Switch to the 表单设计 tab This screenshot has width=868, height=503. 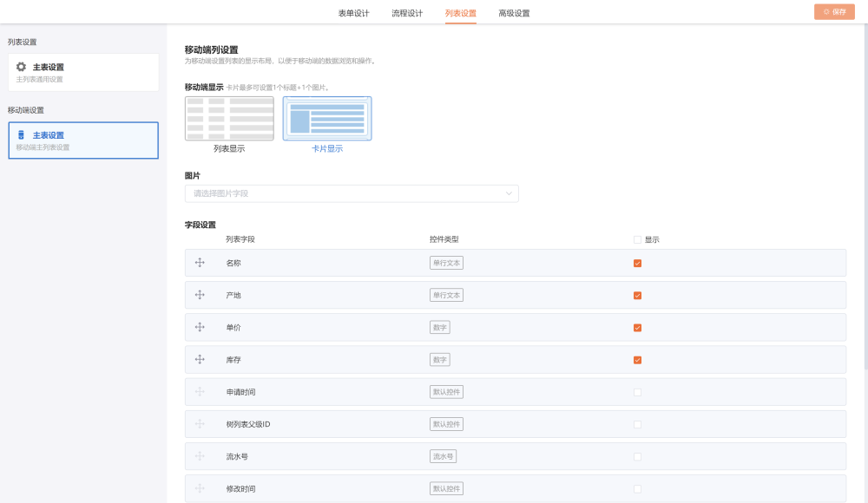[353, 13]
